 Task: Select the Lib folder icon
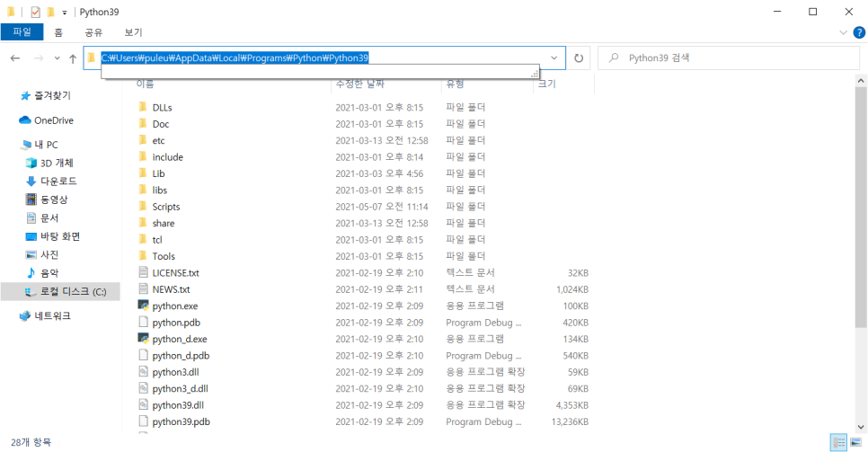(143, 173)
